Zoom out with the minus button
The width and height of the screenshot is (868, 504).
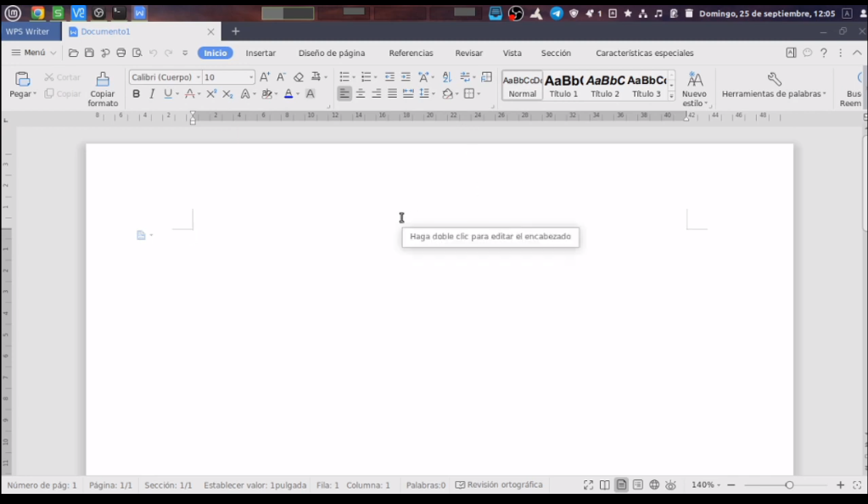click(731, 485)
